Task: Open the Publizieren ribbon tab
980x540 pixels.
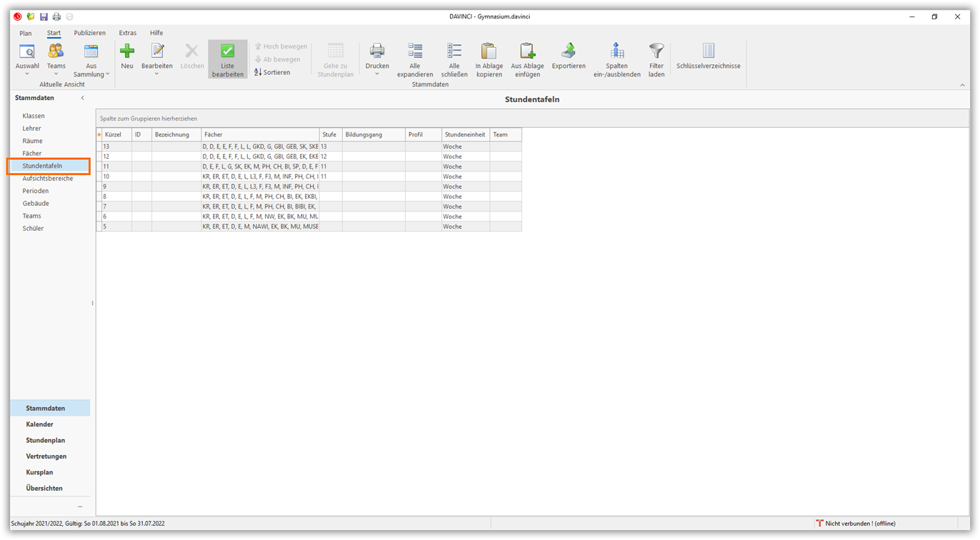Action: (89, 33)
